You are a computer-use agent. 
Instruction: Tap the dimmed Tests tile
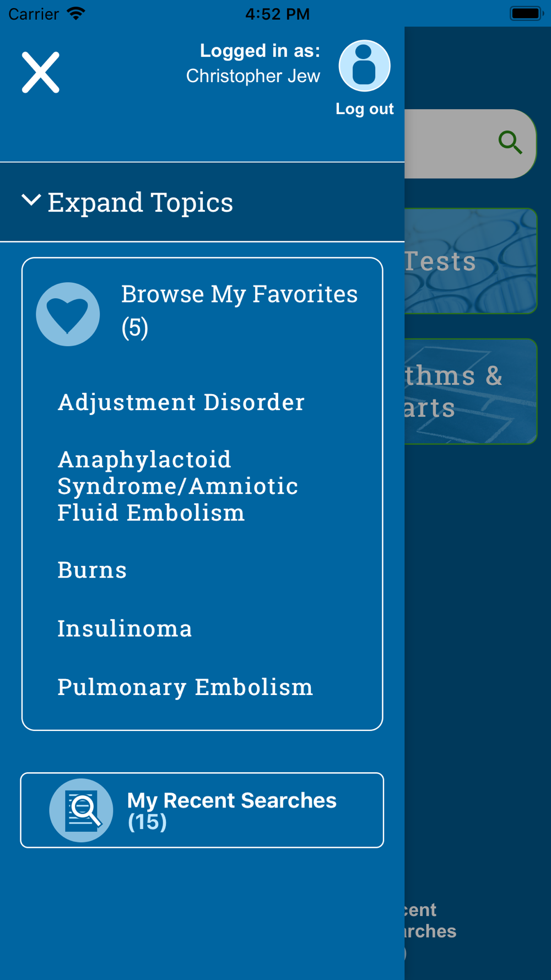pos(471,261)
